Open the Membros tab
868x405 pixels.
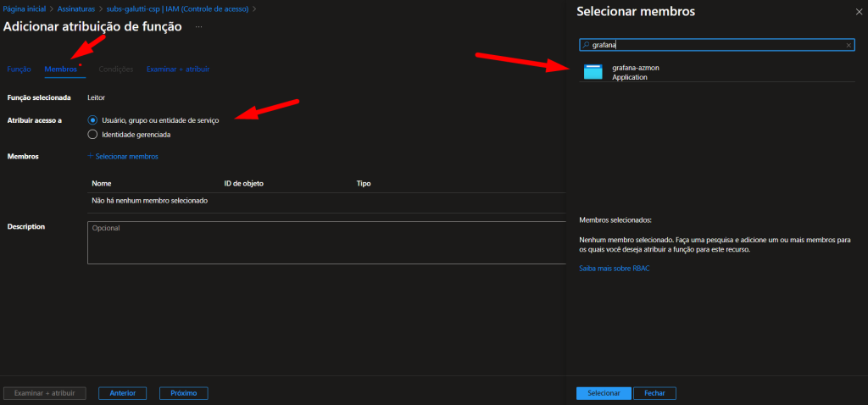60,69
